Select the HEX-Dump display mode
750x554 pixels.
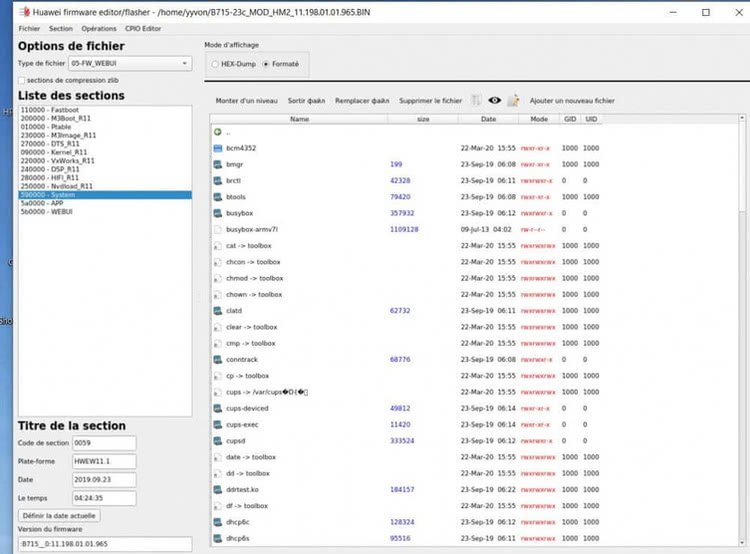tap(214, 64)
